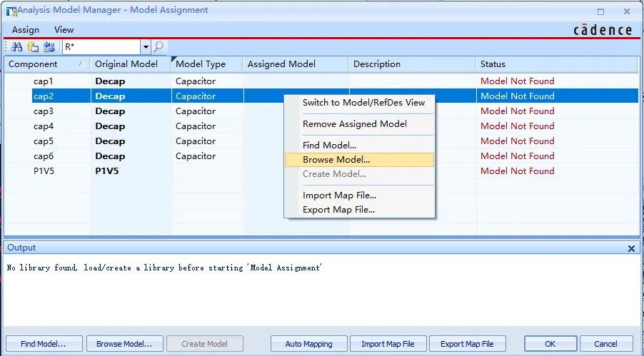Select Remove Assigned Model from context menu

[x=354, y=124]
